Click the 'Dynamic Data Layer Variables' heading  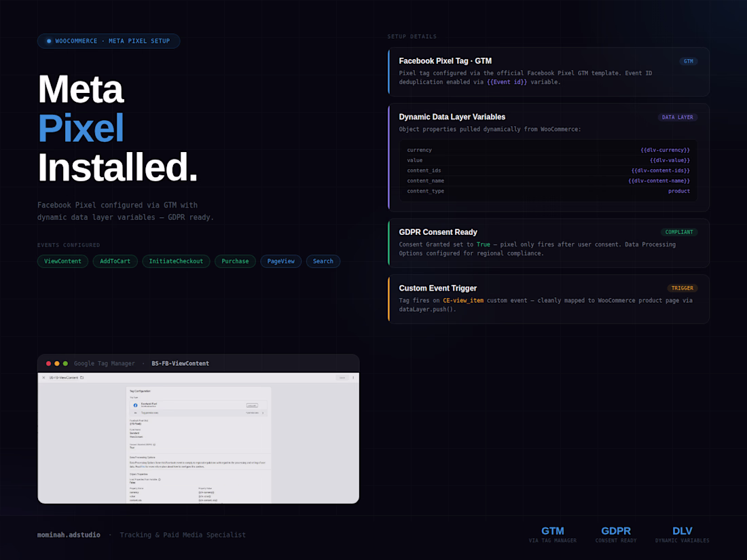452,117
